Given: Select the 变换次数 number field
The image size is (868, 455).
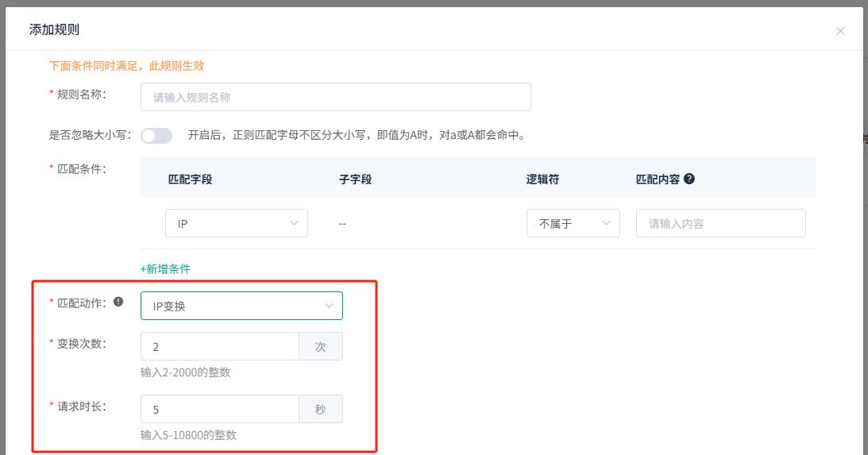Looking at the screenshot, I should [x=219, y=346].
